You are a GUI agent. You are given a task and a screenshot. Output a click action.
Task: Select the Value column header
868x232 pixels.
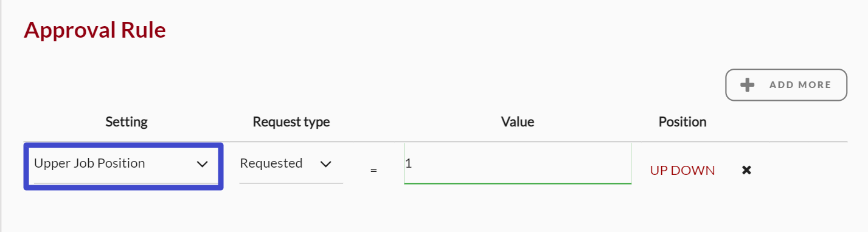pos(518,122)
